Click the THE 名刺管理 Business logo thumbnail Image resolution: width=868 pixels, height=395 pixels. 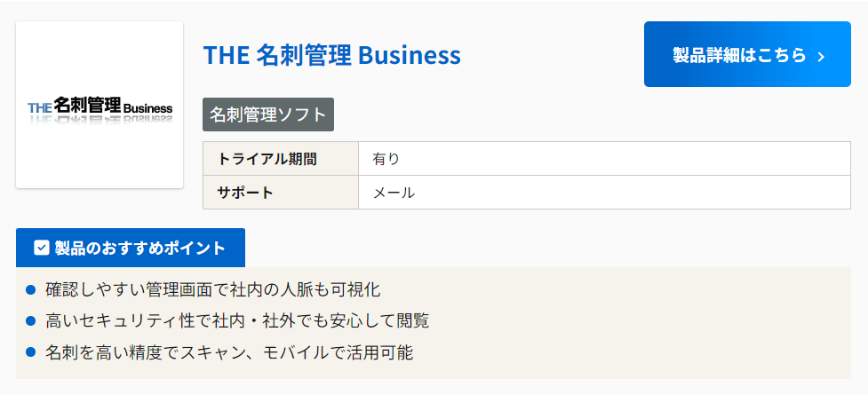(x=100, y=105)
